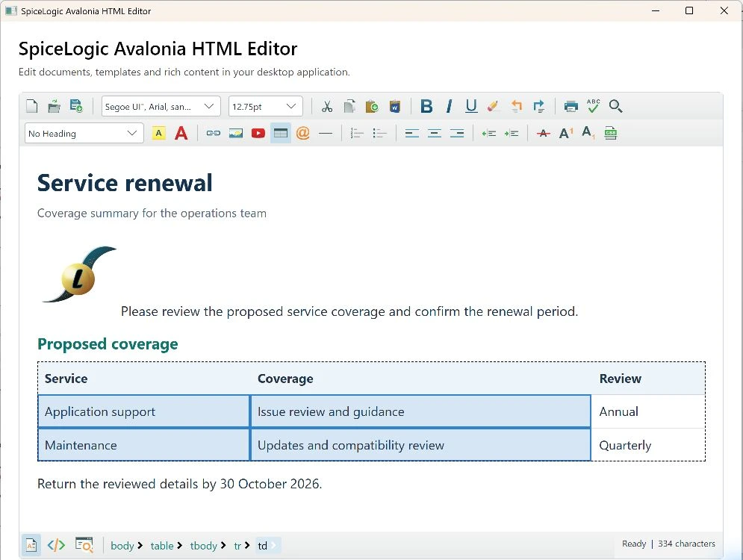
Task: Click the Issue review and guidance cell
Action: (x=420, y=411)
